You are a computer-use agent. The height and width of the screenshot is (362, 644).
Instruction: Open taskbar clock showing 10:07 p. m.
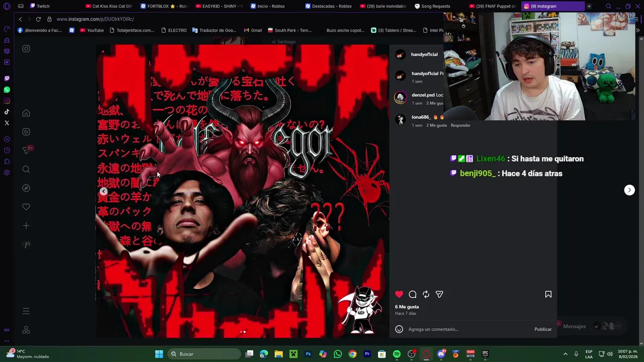(x=627, y=354)
